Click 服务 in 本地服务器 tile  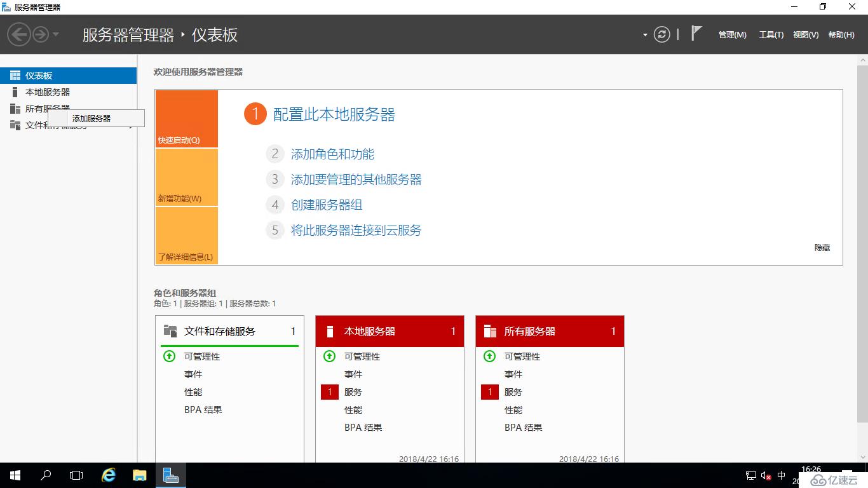353,392
